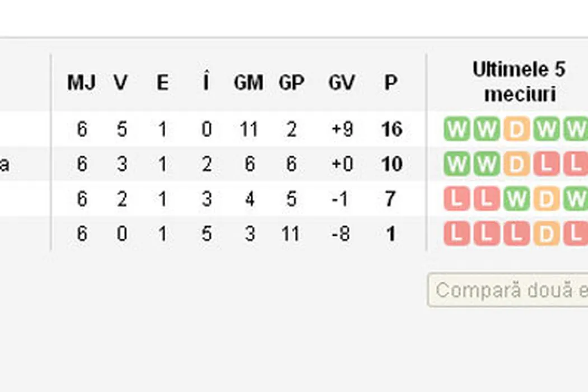Image resolution: width=588 pixels, height=392 pixels.
Task: Click the third L badge in the bottom row
Action: coord(516,234)
